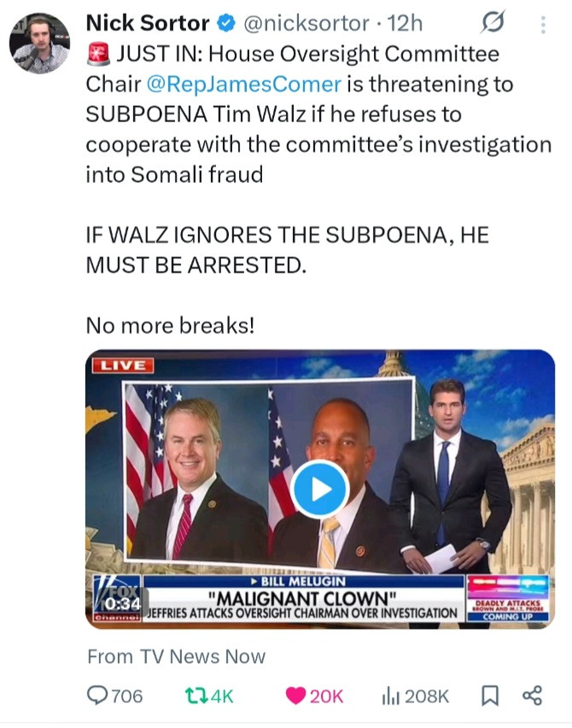This screenshot has width=572, height=728.
Task: Bookmark this post
Action: pyautogui.click(x=490, y=696)
